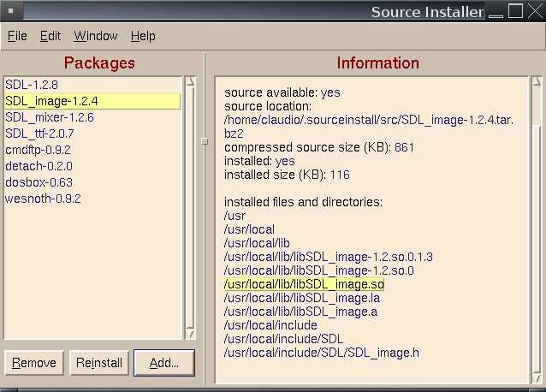The image size is (546, 392).
Task: Choose wesnoth-0.9.2 from the package list
Action: pyautogui.click(x=43, y=199)
